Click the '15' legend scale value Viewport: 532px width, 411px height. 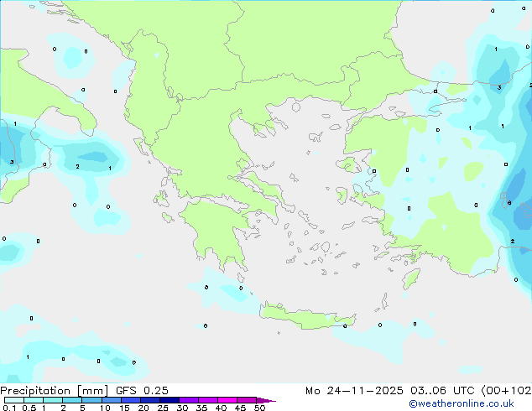click(124, 408)
